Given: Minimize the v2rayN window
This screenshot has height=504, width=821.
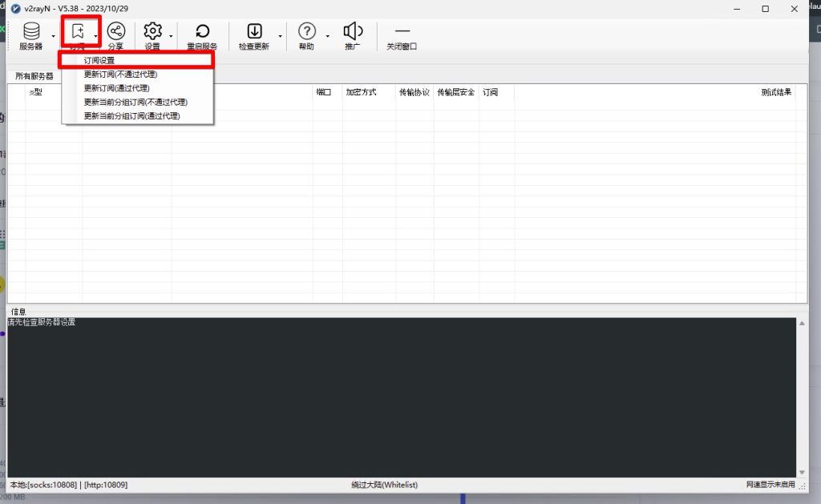Looking at the screenshot, I should 737,9.
